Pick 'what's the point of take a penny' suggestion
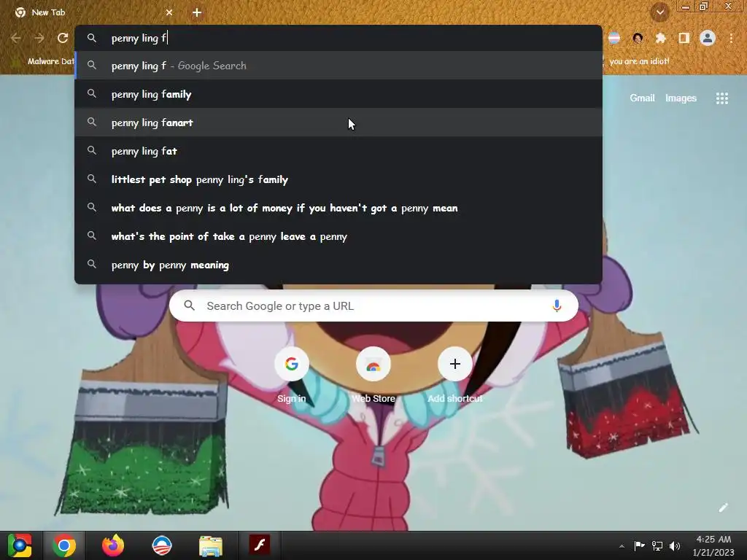 coord(338,236)
